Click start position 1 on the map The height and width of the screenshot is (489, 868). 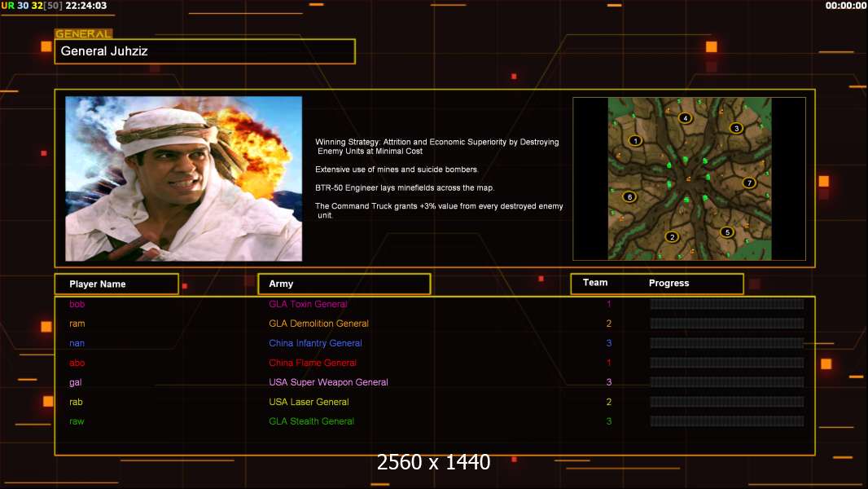[635, 141]
